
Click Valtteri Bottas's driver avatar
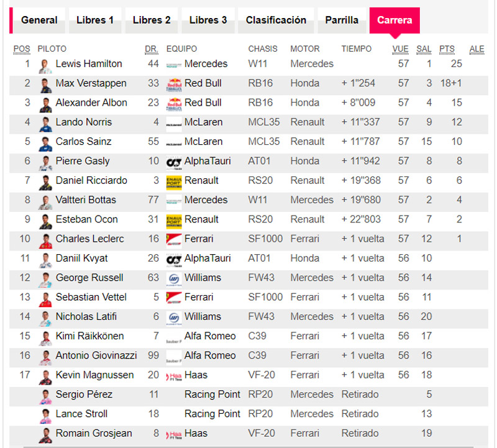click(x=45, y=201)
